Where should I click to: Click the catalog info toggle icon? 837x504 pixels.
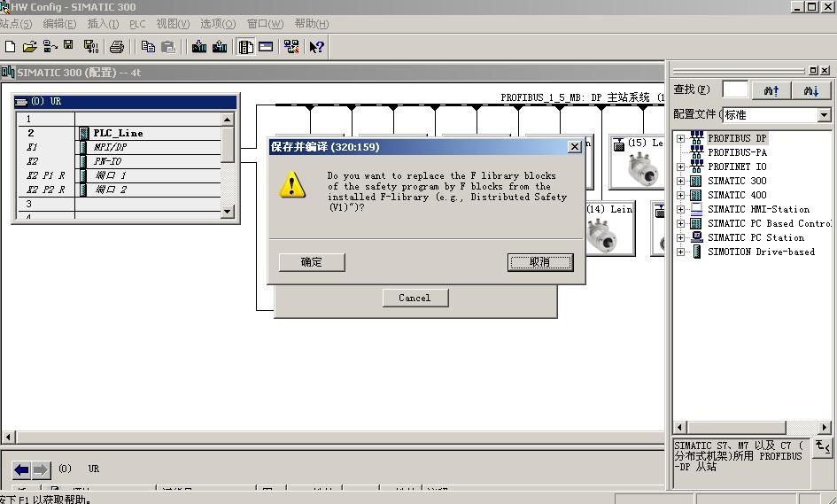coord(822,447)
